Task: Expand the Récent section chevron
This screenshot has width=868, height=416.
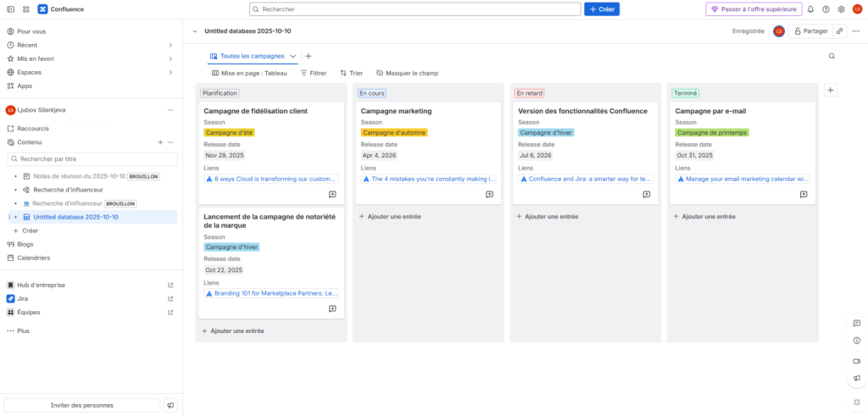Action: [170, 46]
